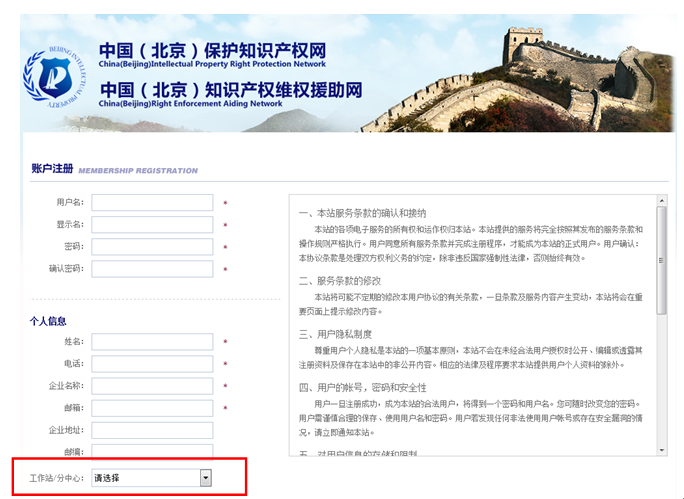Click the 邮编 text field
The height and width of the screenshot is (499, 684).
click(x=152, y=451)
